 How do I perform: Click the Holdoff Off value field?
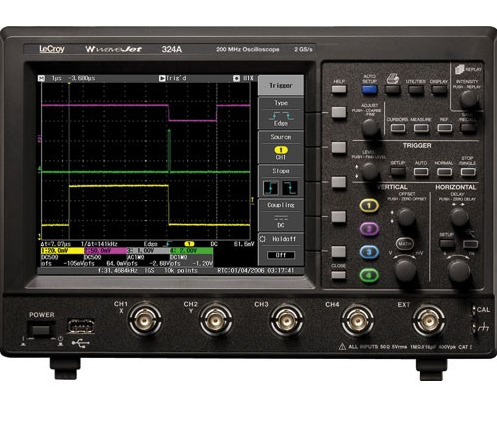click(x=281, y=255)
